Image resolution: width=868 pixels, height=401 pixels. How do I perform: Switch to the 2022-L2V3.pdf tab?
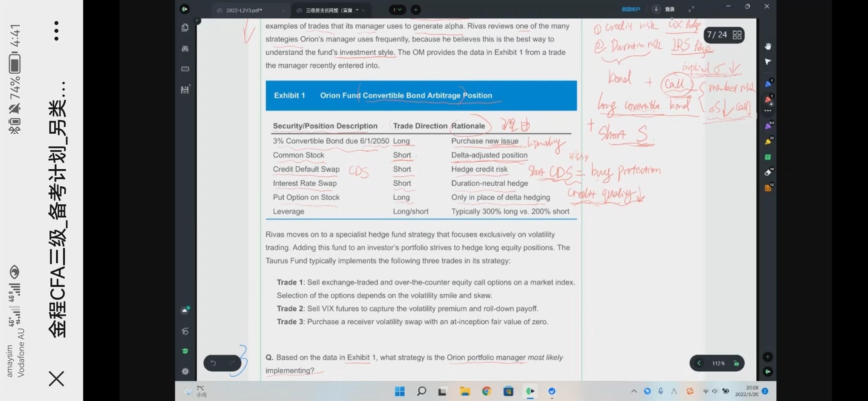click(x=244, y=10)
